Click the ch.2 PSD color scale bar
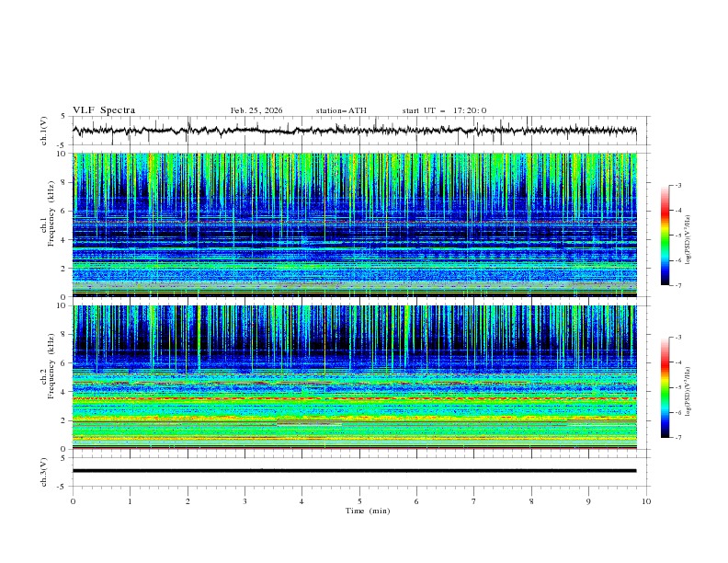728x563 pixels. [x=665, y=387]
